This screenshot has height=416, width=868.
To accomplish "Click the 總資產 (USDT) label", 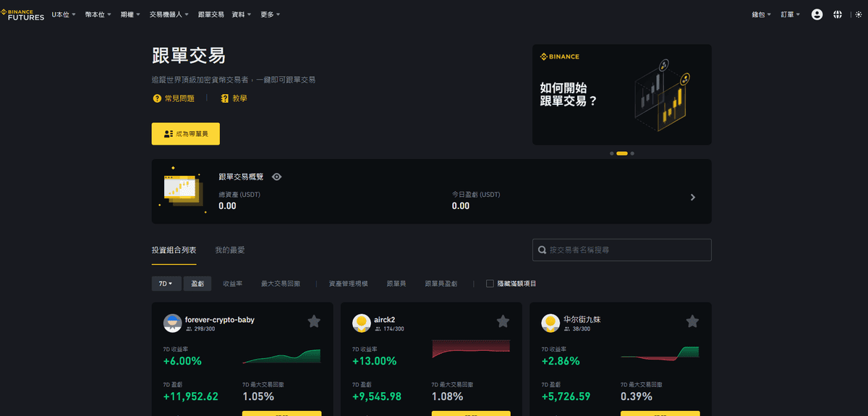I will click(x=239, y=195).
